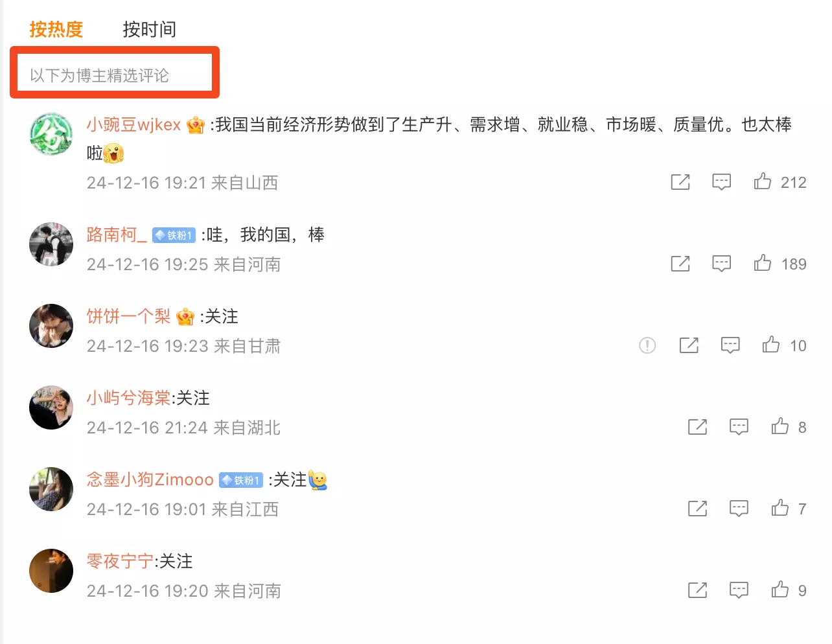Image resolution: width=832 pixels, height=644 pixels.
Task: Switch to 按时间 sorting tab
Action: point(150,29)
